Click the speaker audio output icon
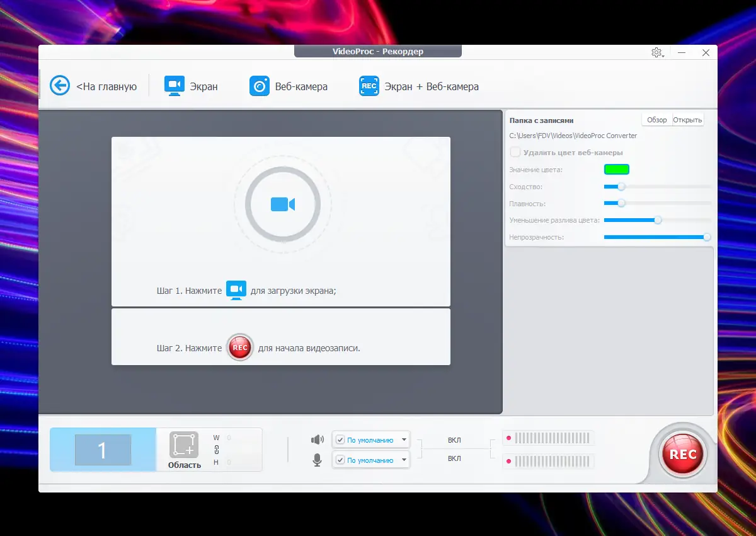This screenshot has width=756, height=536. [318, 439]
